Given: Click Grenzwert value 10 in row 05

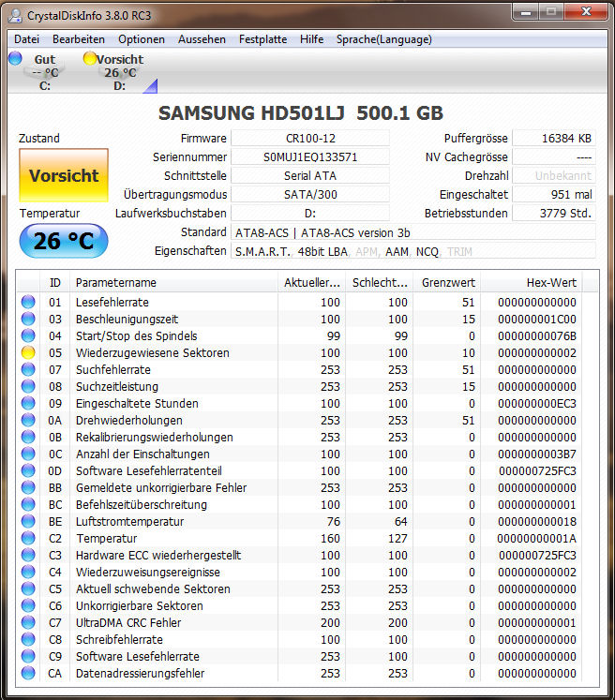Looking at the screenshot, I should 468,352.
